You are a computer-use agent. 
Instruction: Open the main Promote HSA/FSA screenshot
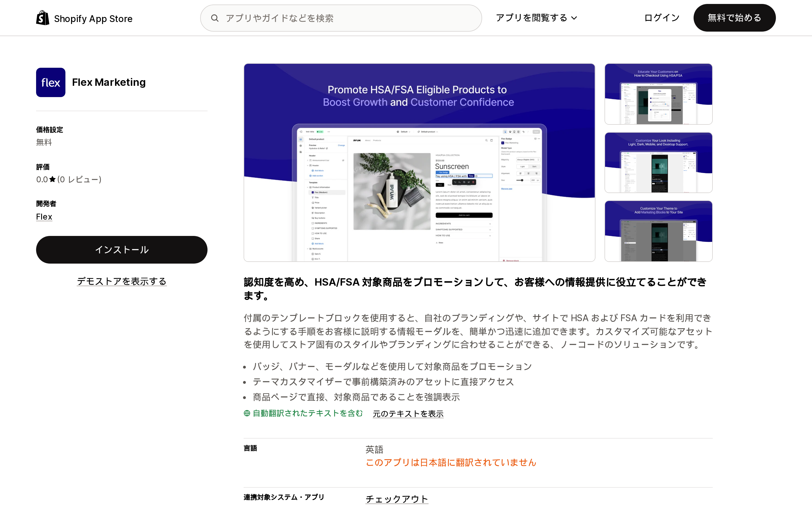click(419, 163)
